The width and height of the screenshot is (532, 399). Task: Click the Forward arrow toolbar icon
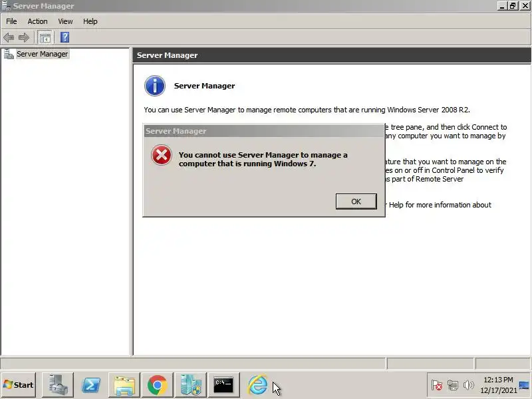(x=24, y=37)
